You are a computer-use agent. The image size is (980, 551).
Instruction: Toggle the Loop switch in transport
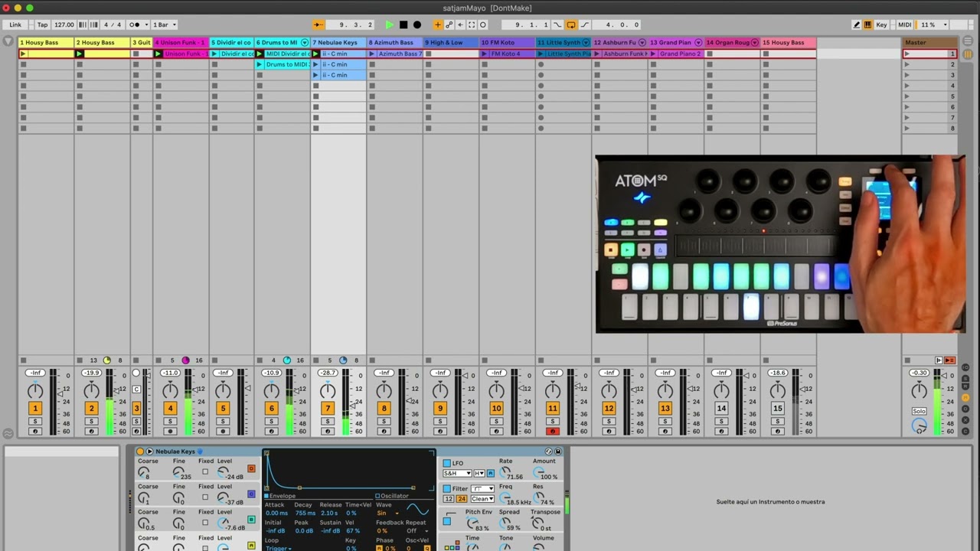point(570,24)
